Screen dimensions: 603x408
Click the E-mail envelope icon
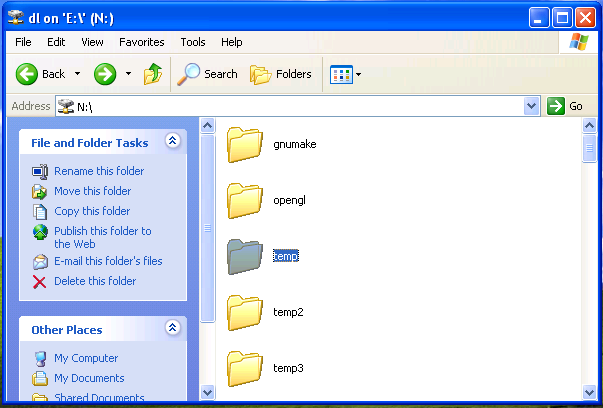[40, 262]
